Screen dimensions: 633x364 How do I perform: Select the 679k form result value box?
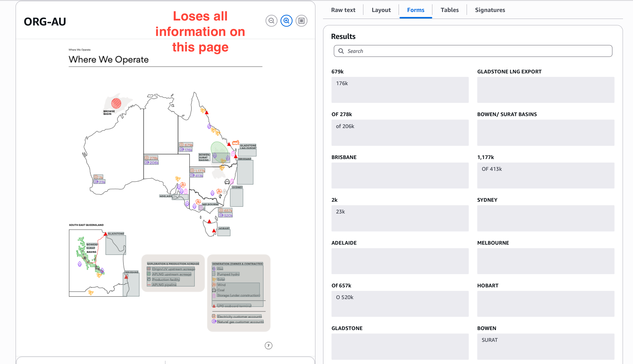pos(400,90)
